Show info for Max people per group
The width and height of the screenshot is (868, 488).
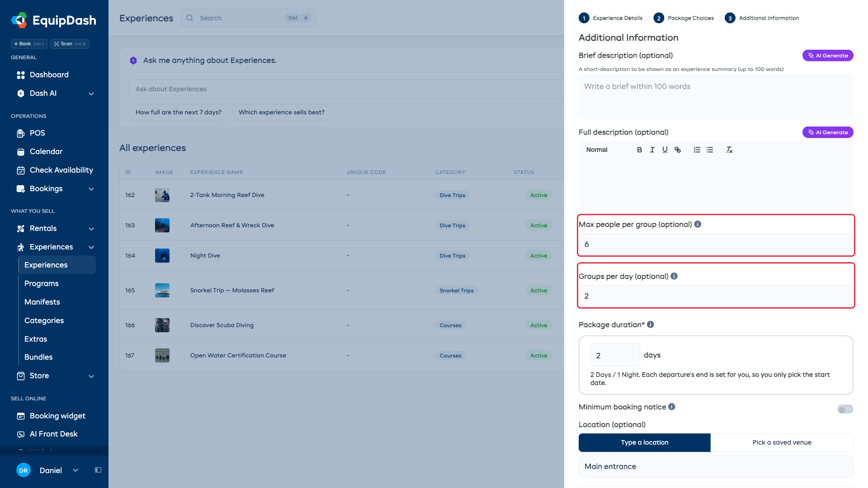[698, 224]
